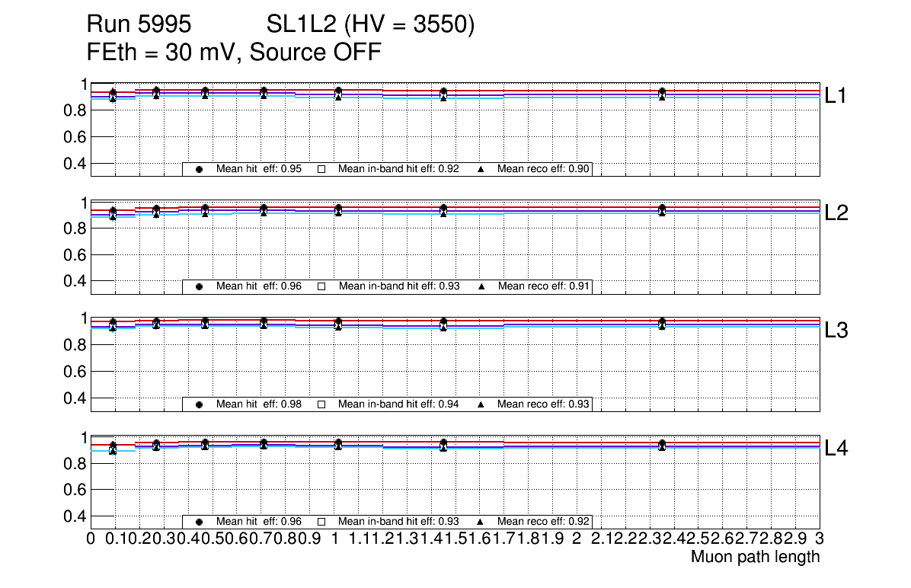Image resolution: width=911 pixels, height=588 pixels.
Task: Click the filled circle marker in L1 legend
Action: click(x=199, y=169)
